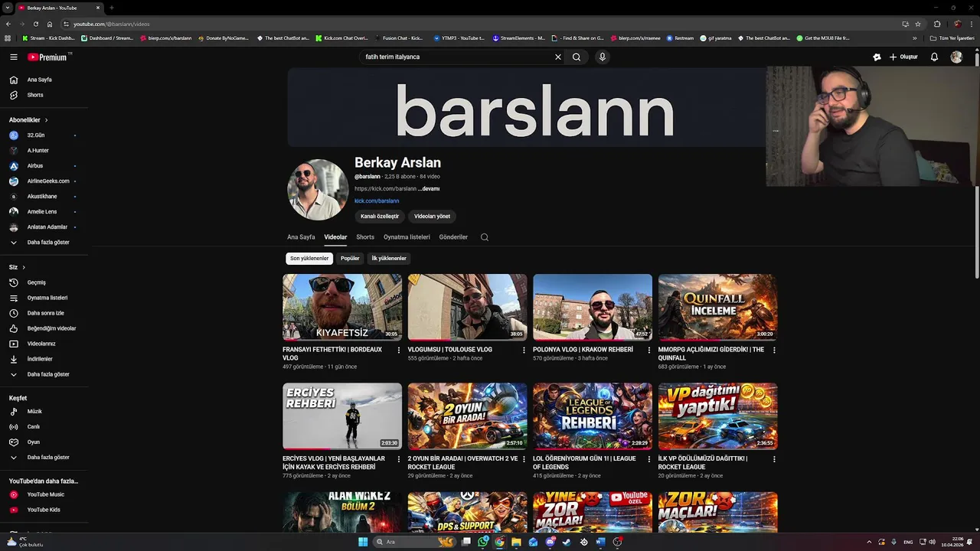Open the League of Legends REHBERİ thumbnail

[x=593, y=416]
